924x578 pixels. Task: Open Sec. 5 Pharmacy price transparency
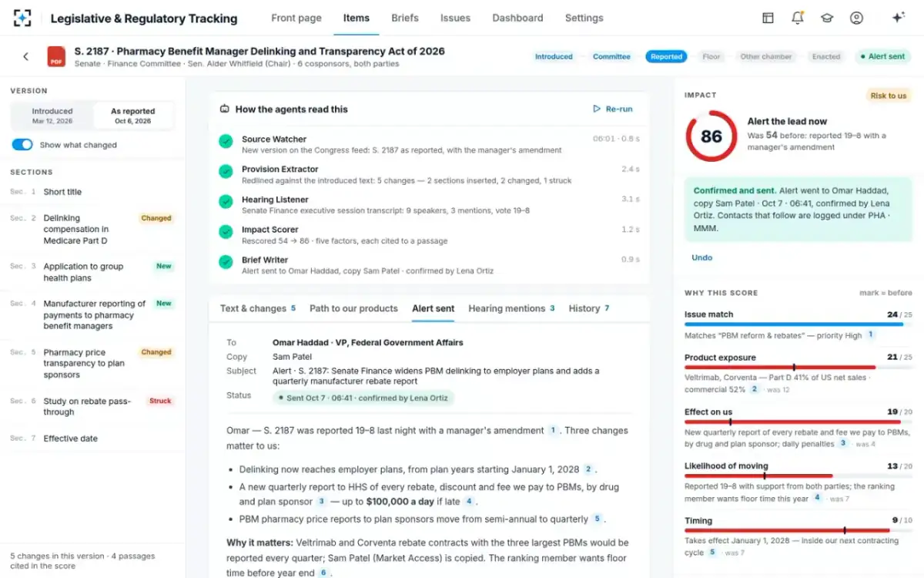[x=92, y=363]
